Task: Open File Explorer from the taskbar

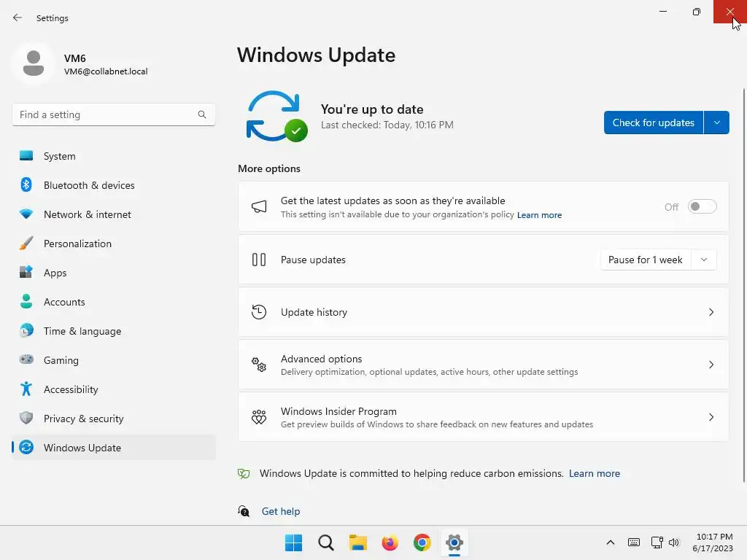Action: pos(357,542)
